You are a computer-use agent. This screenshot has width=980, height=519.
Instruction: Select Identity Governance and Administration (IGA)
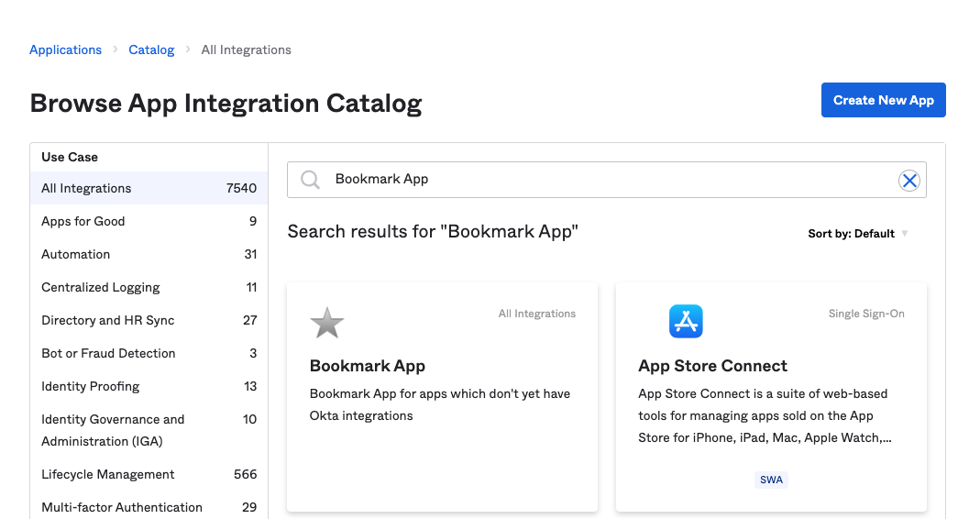[x=149, y=430]
